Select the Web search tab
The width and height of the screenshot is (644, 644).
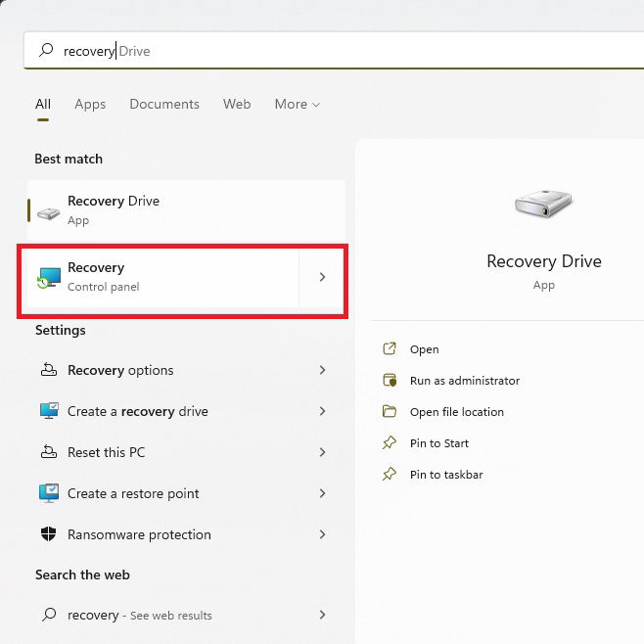point(237,104)
